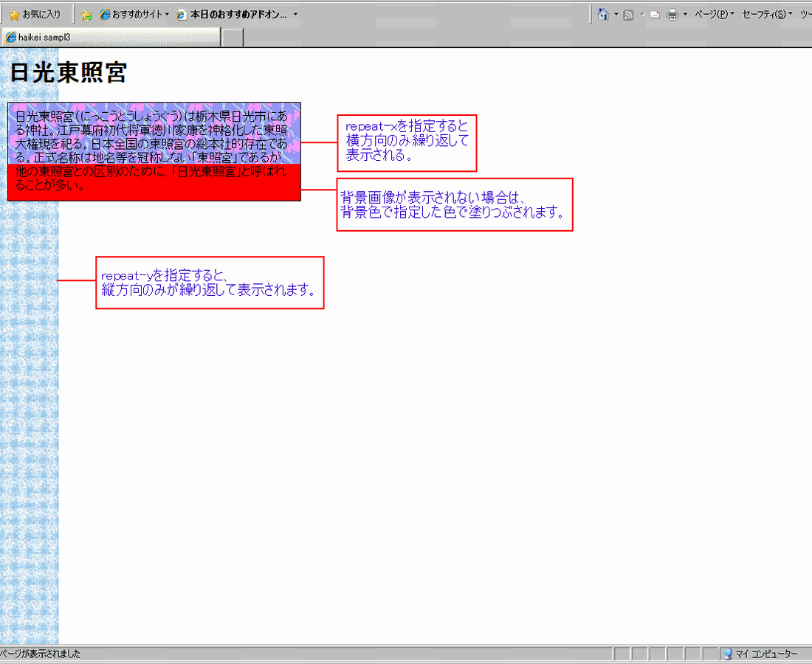Select the haikei sampl3 tab
This screenshot has width=812, height=664.
[x=111, y=38]
